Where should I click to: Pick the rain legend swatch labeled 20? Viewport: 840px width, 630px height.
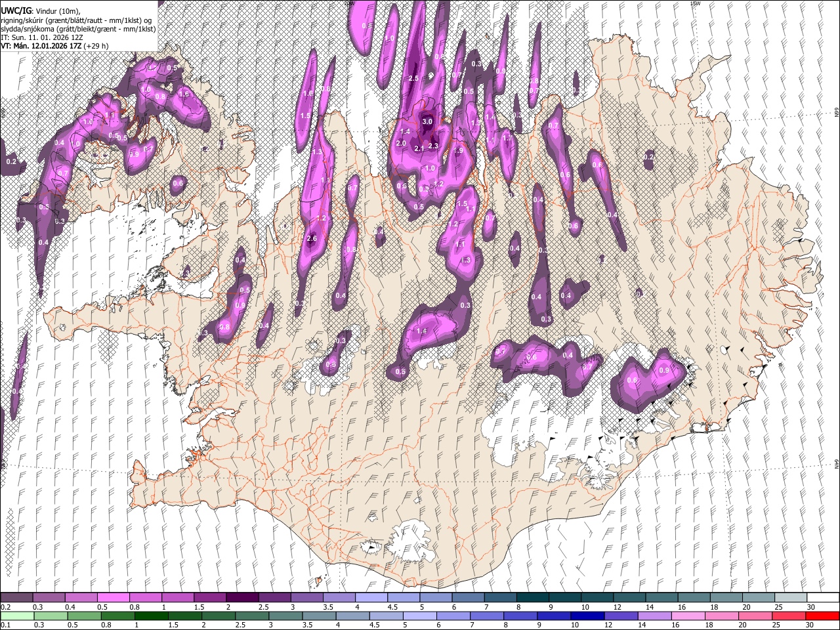(x=756, y=616)
